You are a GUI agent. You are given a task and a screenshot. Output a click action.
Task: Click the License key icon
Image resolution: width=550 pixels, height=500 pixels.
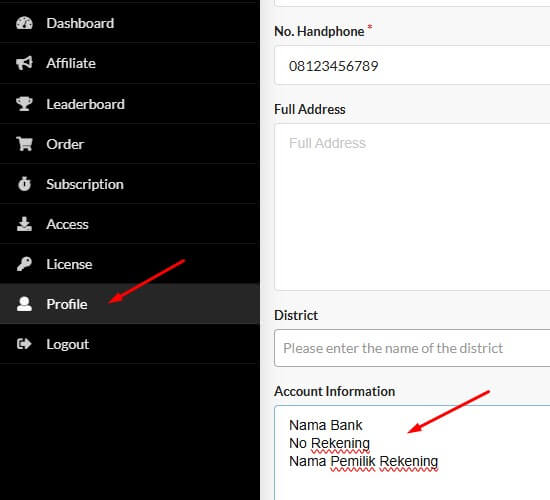(x=24, y=264)
